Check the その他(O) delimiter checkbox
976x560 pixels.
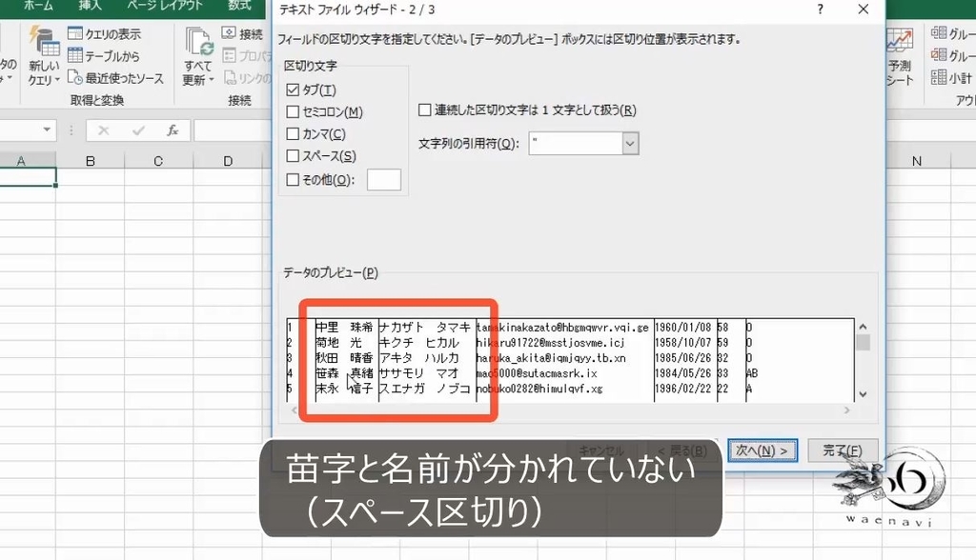[293, 180]
